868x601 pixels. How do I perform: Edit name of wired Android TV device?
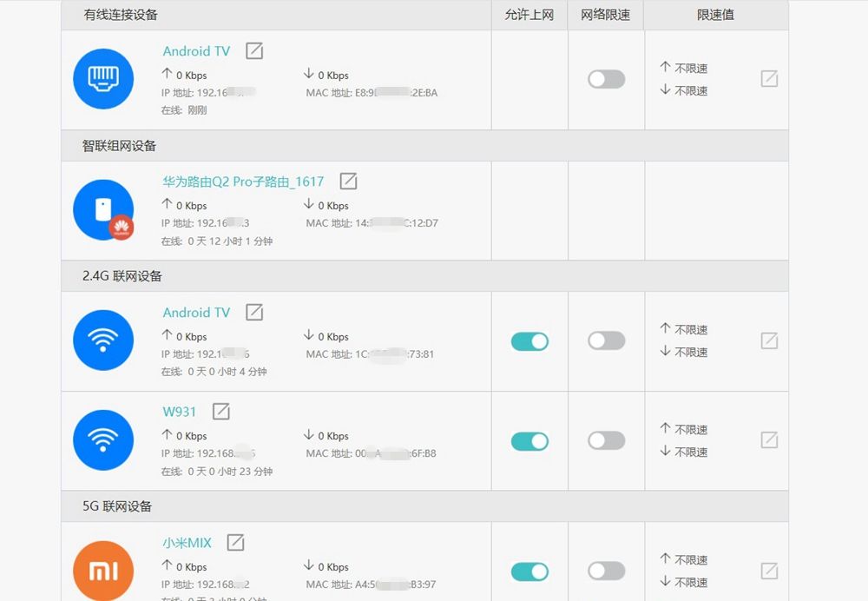[254, 51]
